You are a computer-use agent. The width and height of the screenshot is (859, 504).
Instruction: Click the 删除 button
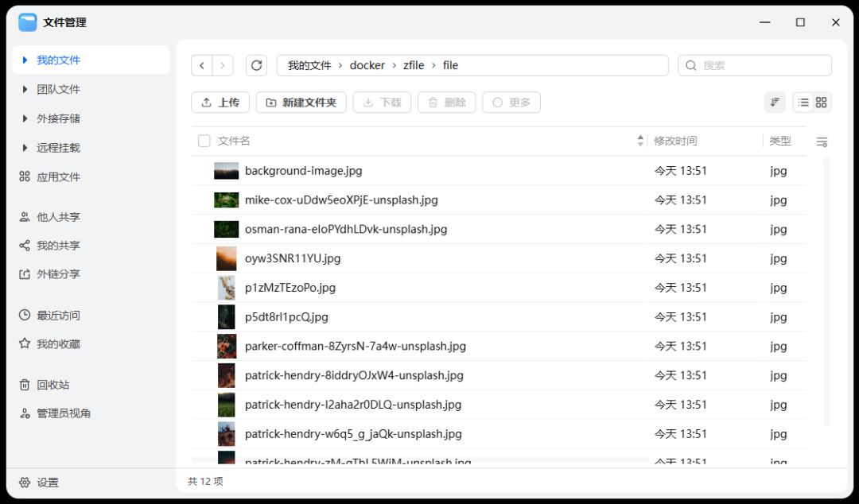point(447,103)
